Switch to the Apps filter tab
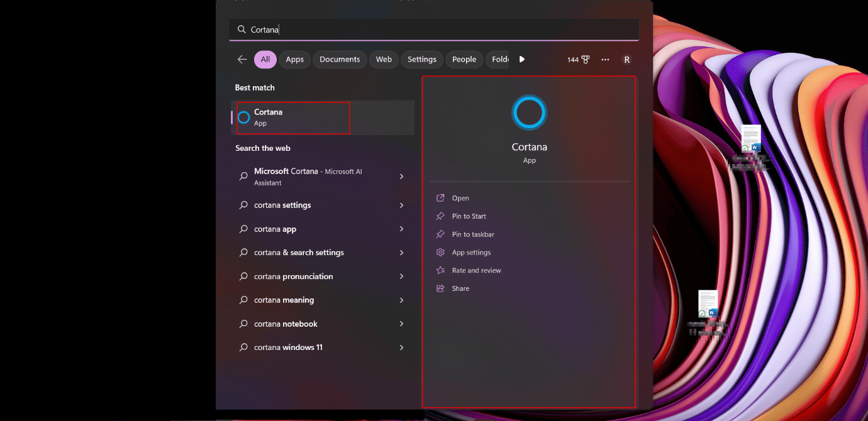 click(294, 60)
